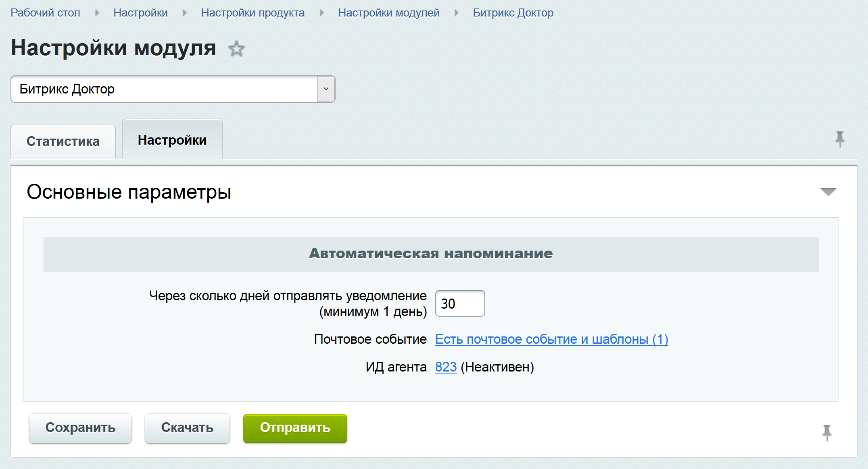
Task: Click breadcrumb arrow after Настройки продукта
Action: [322, 13]
